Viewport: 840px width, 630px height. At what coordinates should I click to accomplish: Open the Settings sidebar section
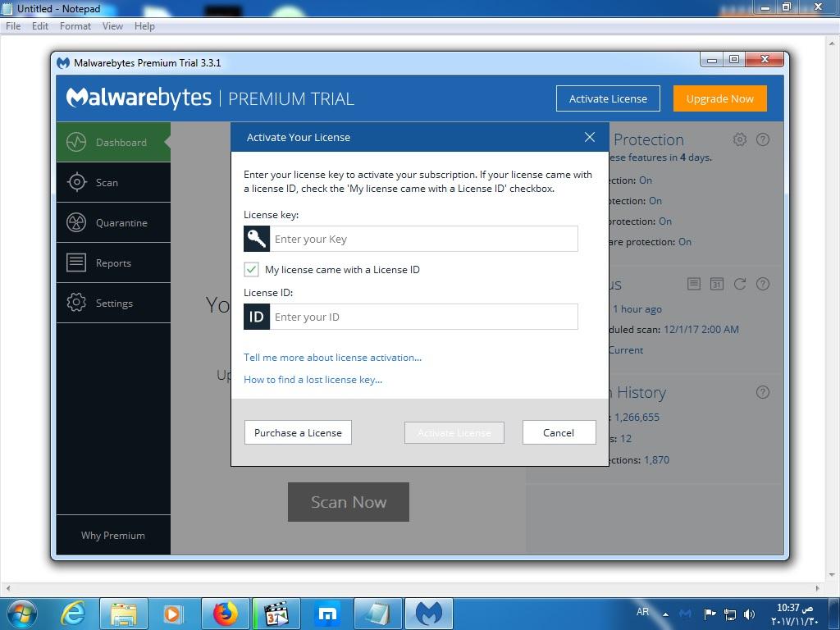(113, 304)
